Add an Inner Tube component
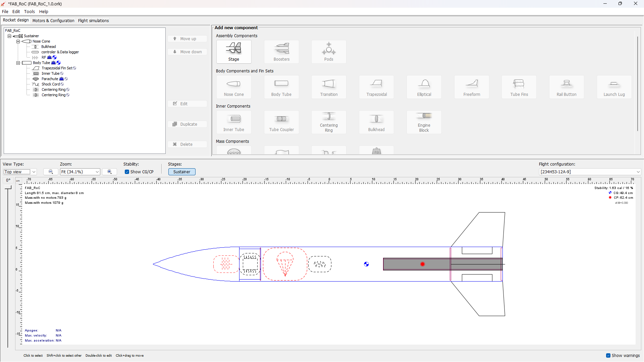 (x=234, y=122)
